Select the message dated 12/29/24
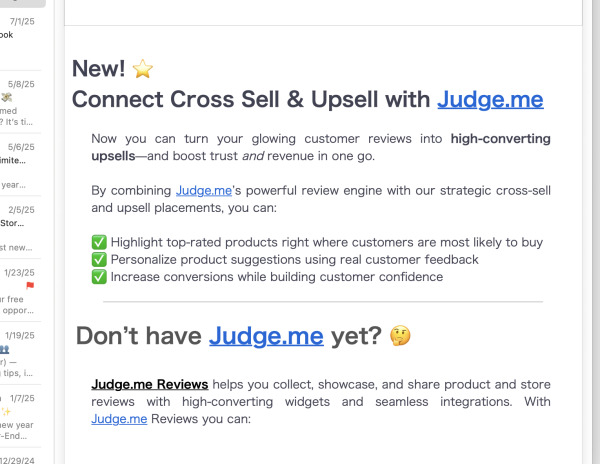This screenshot has width=600, height=464. point(20,457)
